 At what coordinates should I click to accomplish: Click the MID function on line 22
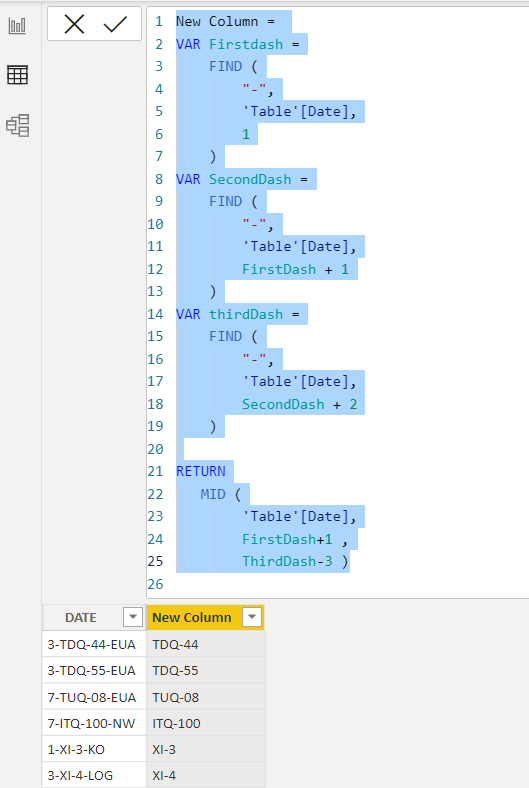(x=213, y=494)
